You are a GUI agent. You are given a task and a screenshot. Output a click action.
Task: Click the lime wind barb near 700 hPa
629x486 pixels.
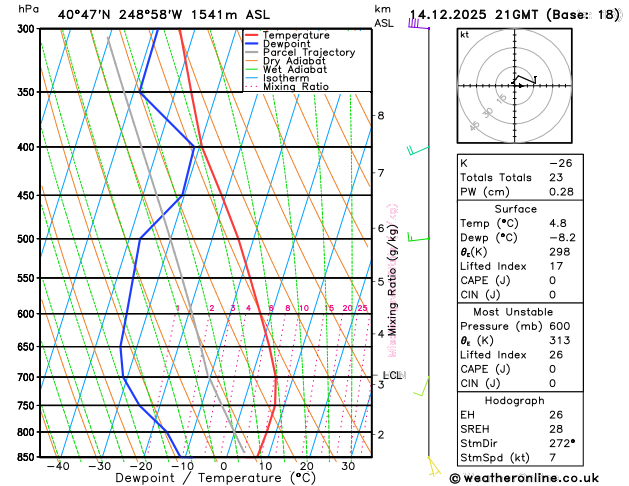pyautogui.click(x=421, y=387)
